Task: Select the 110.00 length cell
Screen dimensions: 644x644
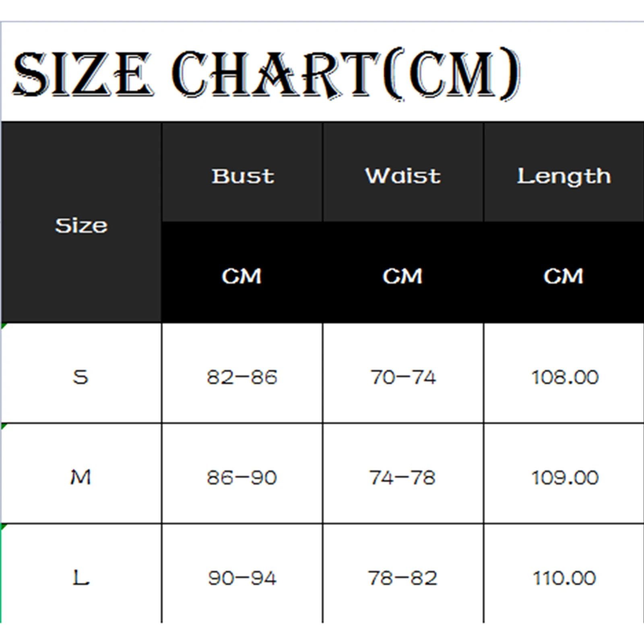Action: point(565,578)
